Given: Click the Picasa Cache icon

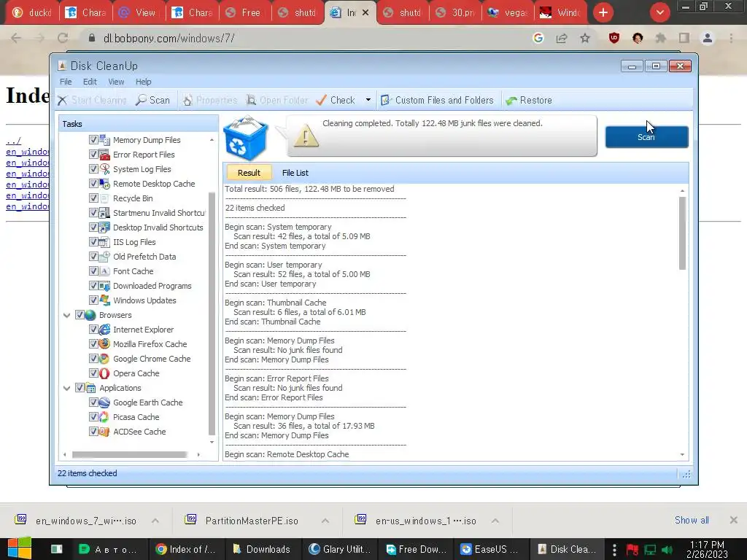Looking at the screenshot, I should (x=104, y=417).
